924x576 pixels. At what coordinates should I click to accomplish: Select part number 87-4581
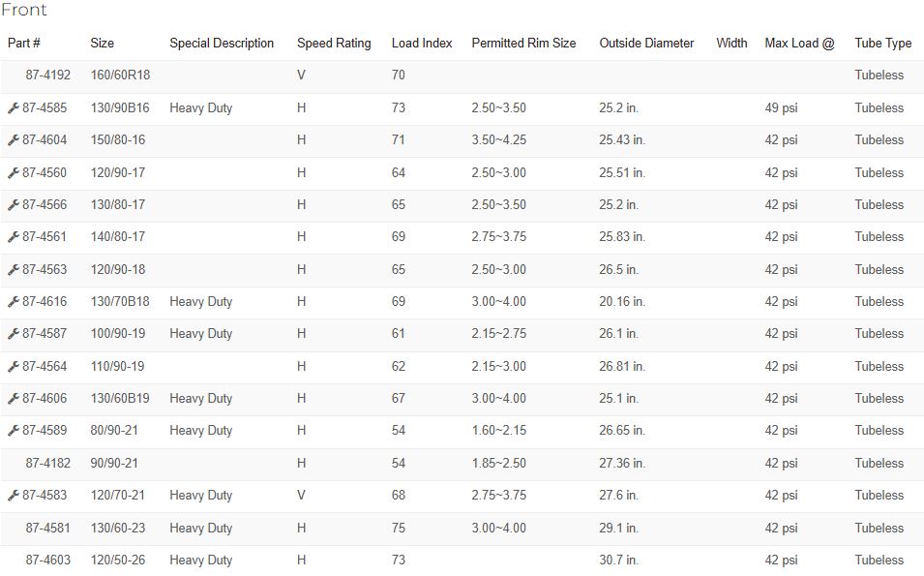point(47,528)
